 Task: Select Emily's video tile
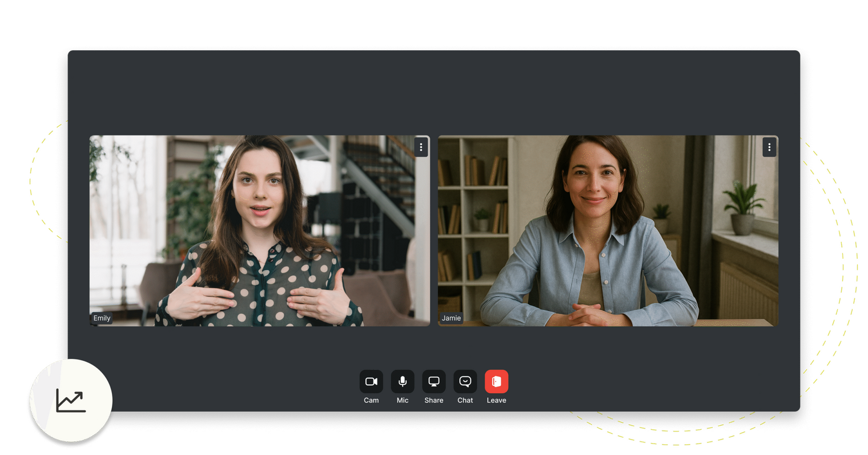pyautogui.click(x=260, y=231)
